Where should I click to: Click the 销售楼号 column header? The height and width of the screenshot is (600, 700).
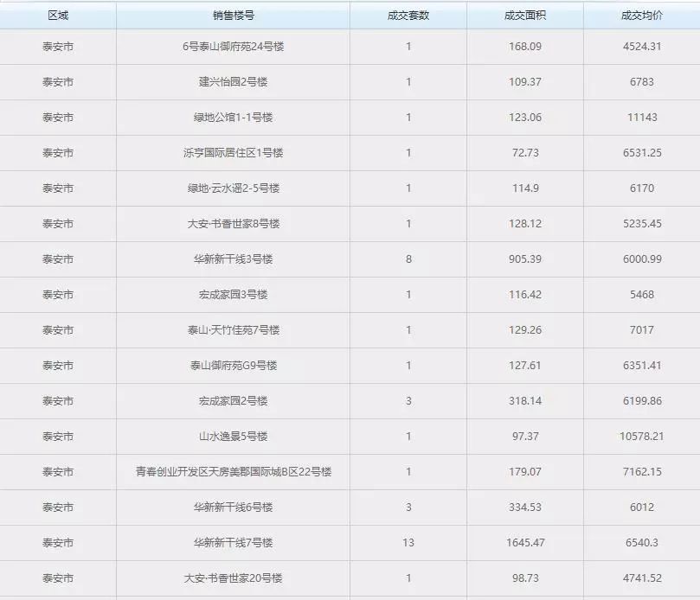[233, 16]
